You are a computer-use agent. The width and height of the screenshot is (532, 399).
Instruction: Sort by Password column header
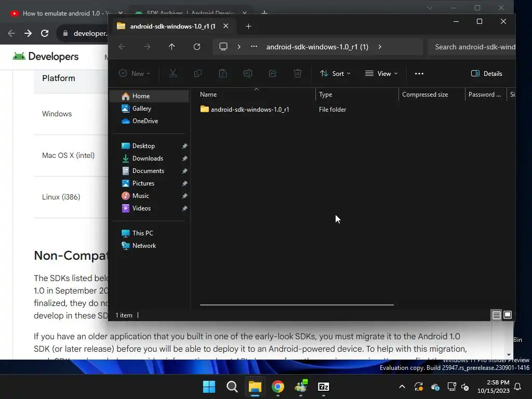tap(486, 95)
